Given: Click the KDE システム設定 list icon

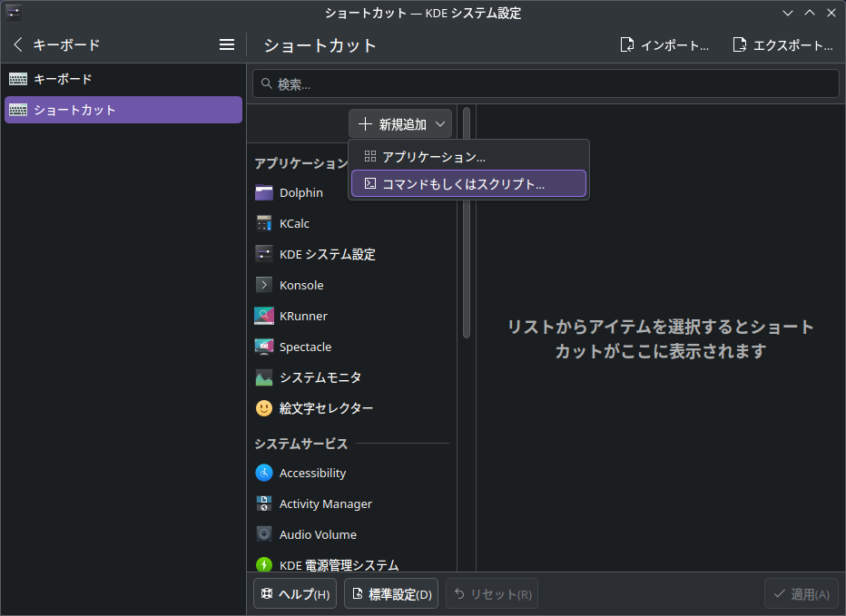Looking at the screenshot, I should coord(264,254).
